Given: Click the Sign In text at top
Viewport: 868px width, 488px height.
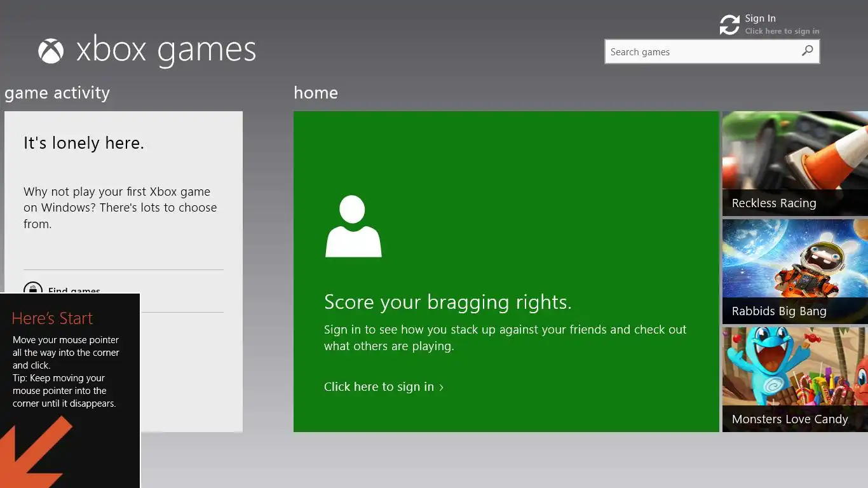Looking at the screenshot, I should pyautogui.click(x=760, y=18).
